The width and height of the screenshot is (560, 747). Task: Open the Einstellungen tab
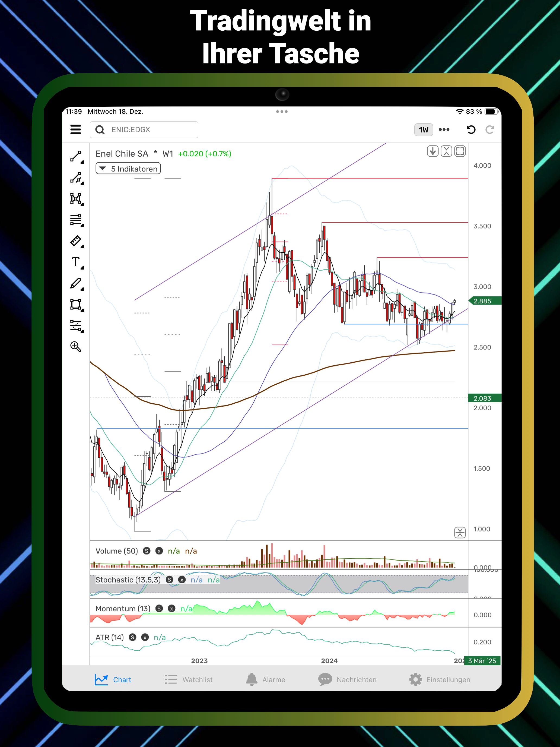tap(440, 679)
